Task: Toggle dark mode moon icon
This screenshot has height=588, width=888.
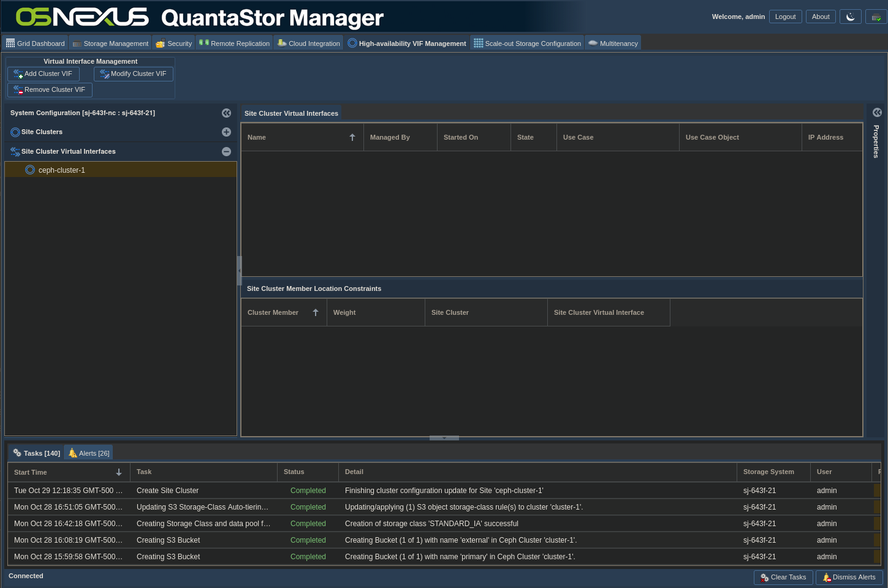Action: (x=850, y=17)
